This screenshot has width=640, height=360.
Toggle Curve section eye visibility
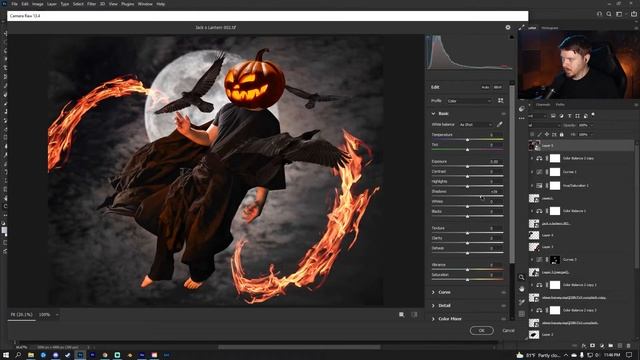click(x=503, y=293)
